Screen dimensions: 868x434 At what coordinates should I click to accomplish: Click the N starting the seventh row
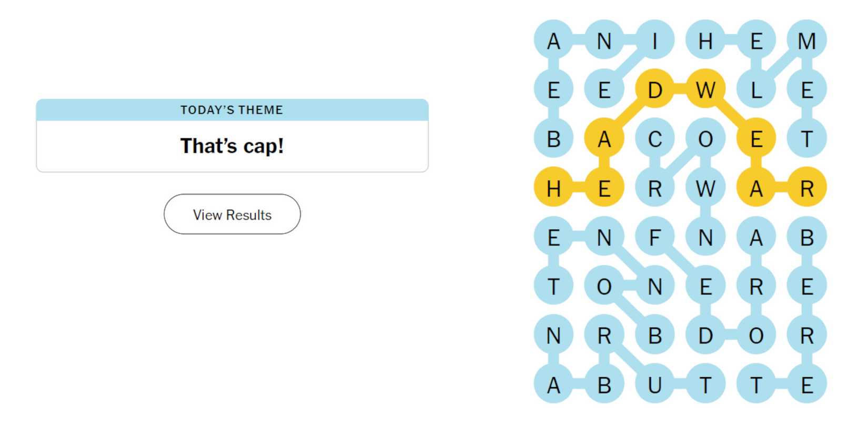tap(553, 335)
